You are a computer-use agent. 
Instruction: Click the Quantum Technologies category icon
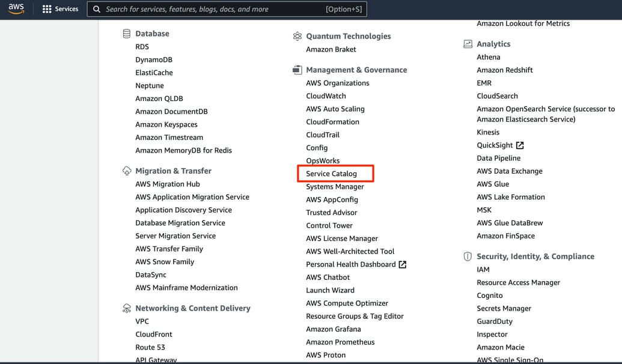[x=297, y=36]
